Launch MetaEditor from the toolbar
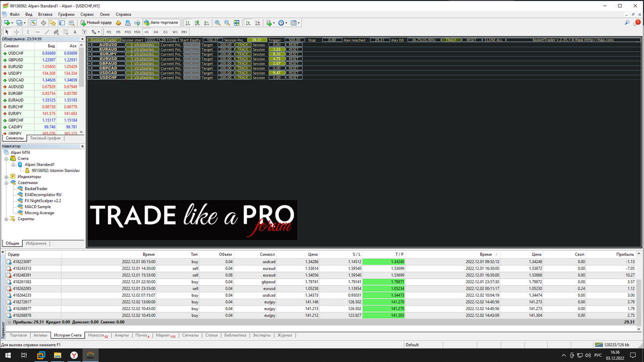644x362 pixels. click(118, 22)
